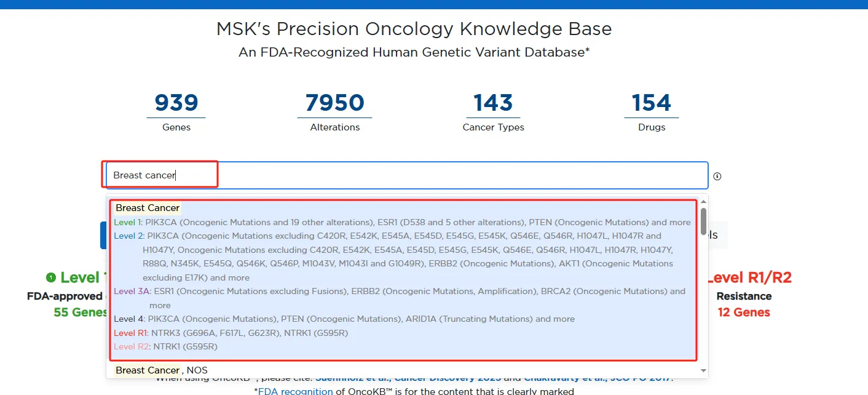This screenshot has height=395, width=868.
Task: Click the Level 4 PIK3CA result line
Action: (344, 319)
